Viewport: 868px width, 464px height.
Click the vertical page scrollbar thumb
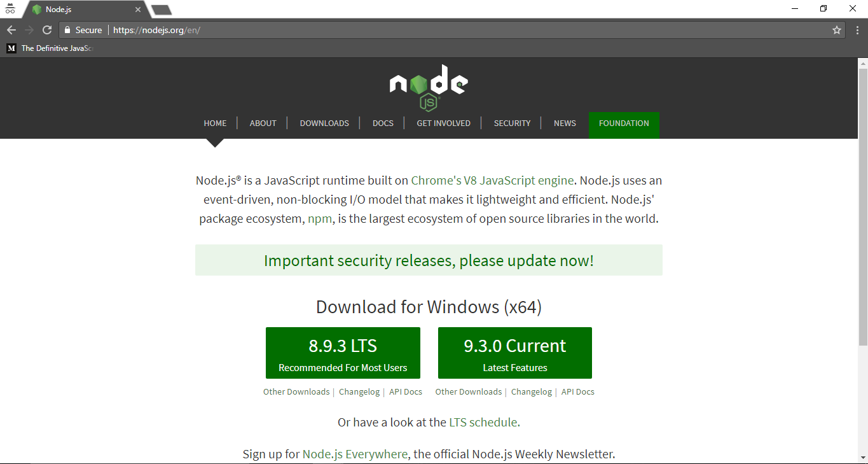[x=863, y=207]
